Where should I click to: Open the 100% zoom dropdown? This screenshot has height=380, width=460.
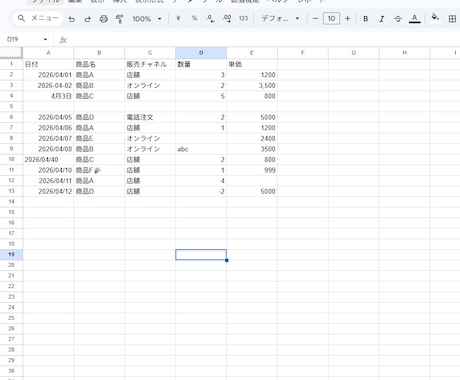[147, 19]
